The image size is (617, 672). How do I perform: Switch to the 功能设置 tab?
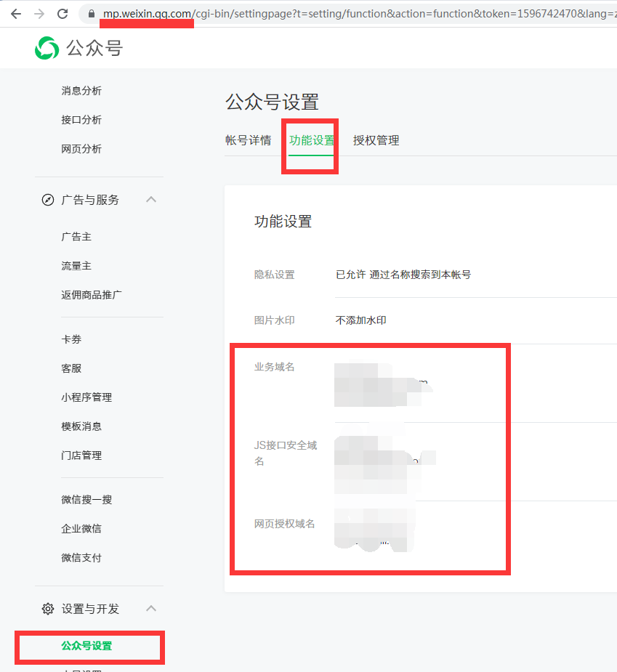(x=311, y=140)
